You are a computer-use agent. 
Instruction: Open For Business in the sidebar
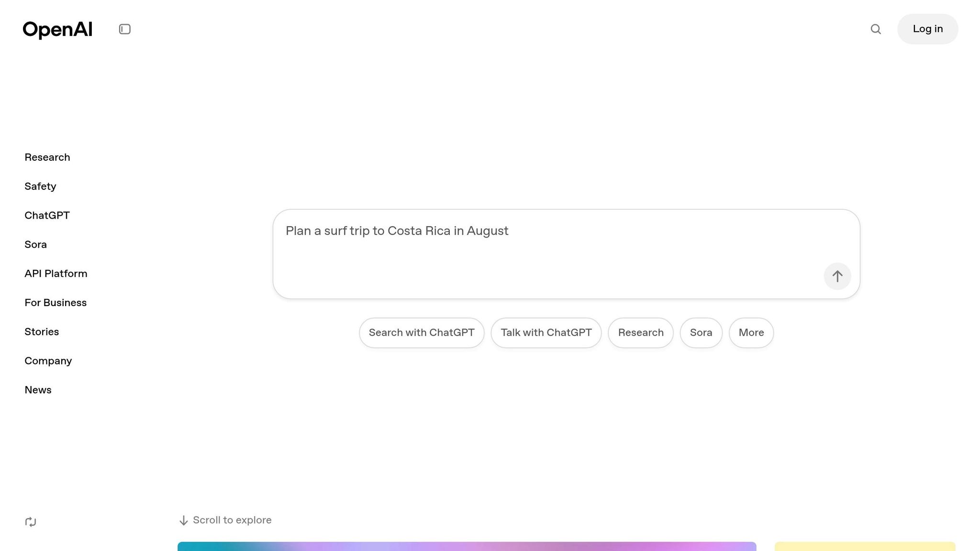56,303
